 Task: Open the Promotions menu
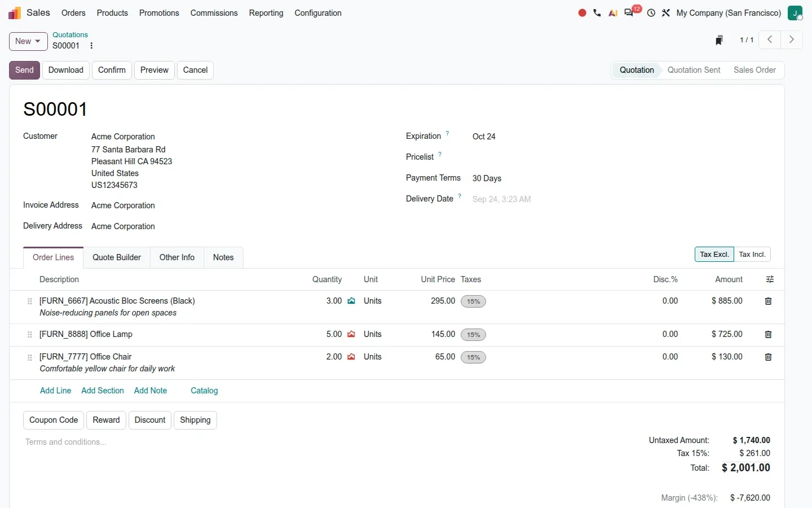pyautogui.click(x=159, y=13)
